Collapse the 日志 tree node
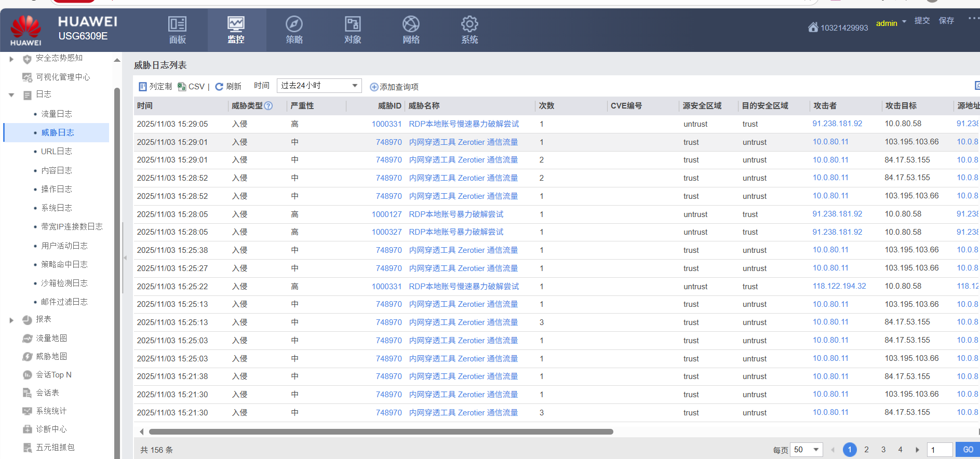Screen dimensions: 980x459 click(11, 95)
